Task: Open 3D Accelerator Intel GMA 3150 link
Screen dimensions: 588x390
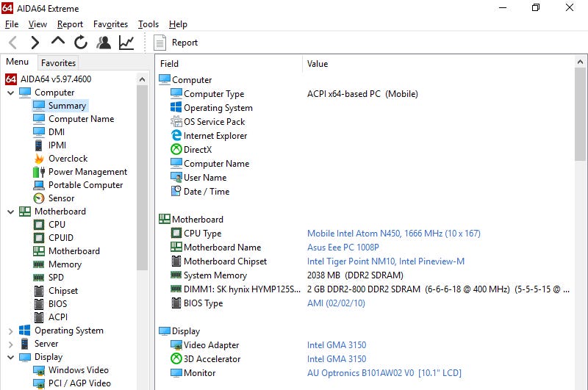Action: tap(337, 359)
